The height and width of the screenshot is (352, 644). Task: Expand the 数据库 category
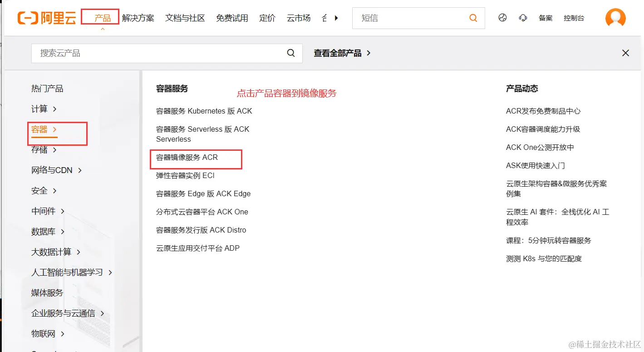48,232
